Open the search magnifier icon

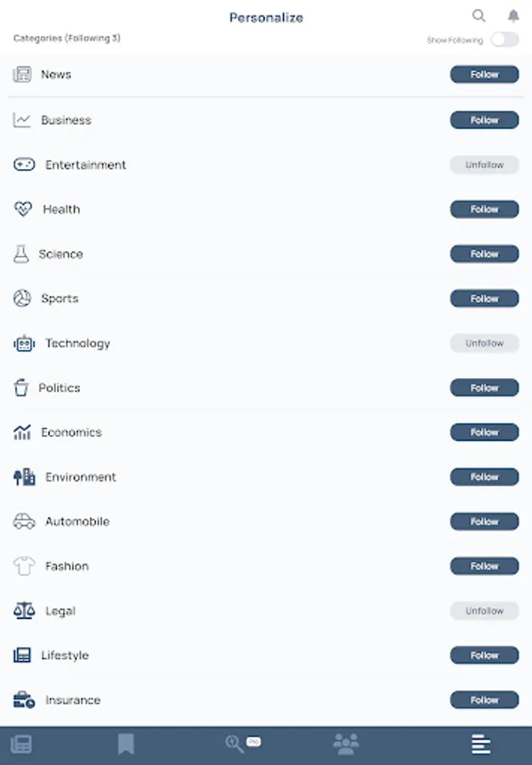tap(479, 15)
